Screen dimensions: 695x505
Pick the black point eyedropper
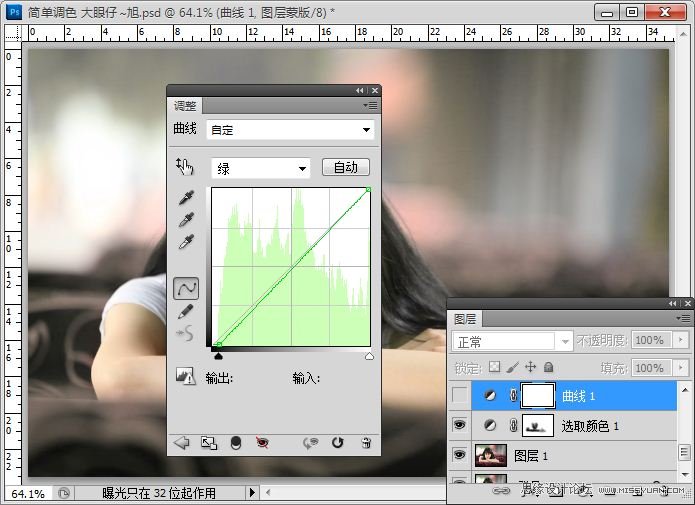pyautogui.click(x=186, y=198)
